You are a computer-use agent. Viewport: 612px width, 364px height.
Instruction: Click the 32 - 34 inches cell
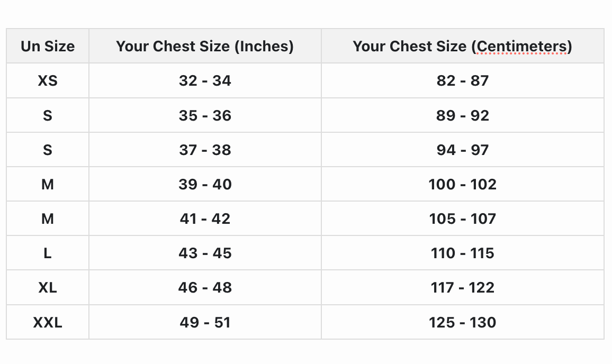tap(205, 81)
